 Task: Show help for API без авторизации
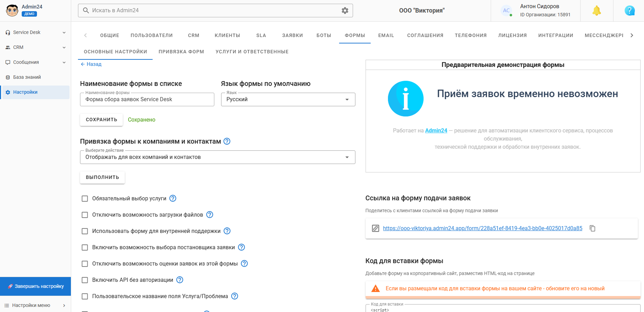click(180, 280)
